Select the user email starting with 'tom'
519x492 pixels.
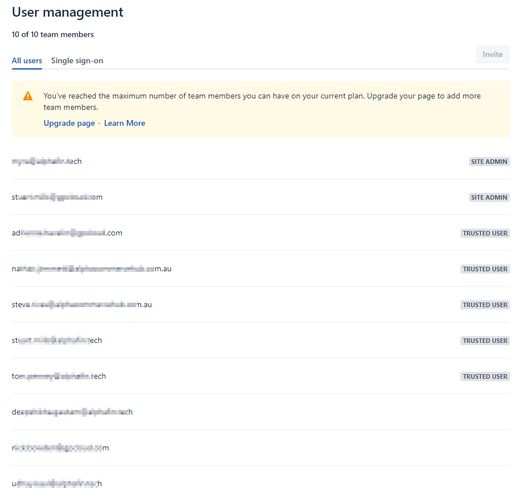pyautogui.click(x=59, y=376)
